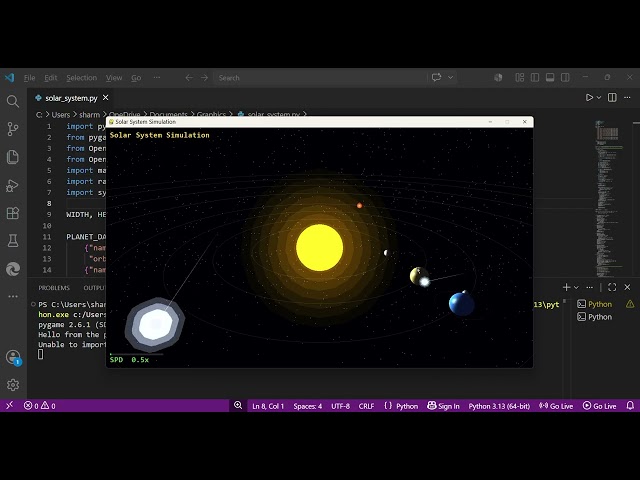Image resolution: width=640 pixels, height=480 pixels.
Task: Open the Edit menu
Action: pos(51,78)
